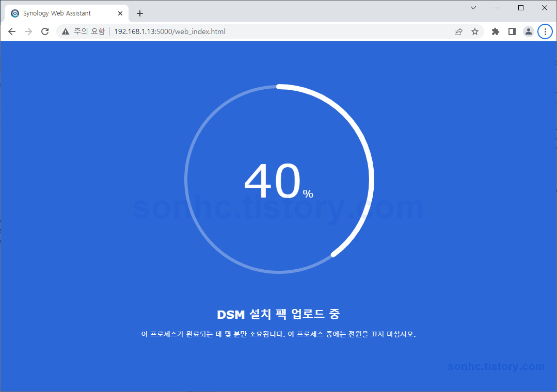The width and height of the screenshot is (557, 392).
Task: Open the user profile avatar
Action: [x=529, y=31]
